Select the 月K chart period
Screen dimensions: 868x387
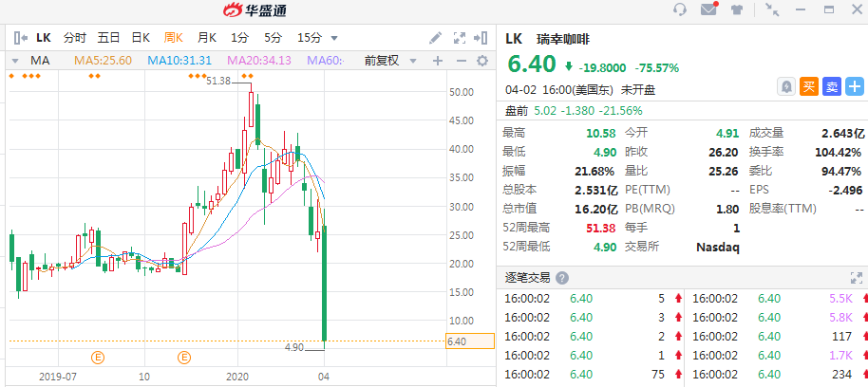(x=207, y=38)
